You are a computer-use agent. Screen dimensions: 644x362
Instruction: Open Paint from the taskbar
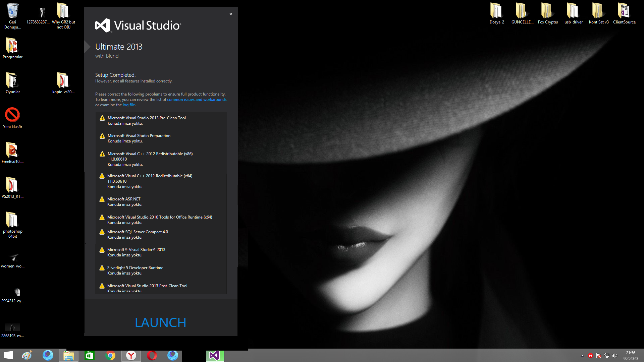click(x=27, y=355)
